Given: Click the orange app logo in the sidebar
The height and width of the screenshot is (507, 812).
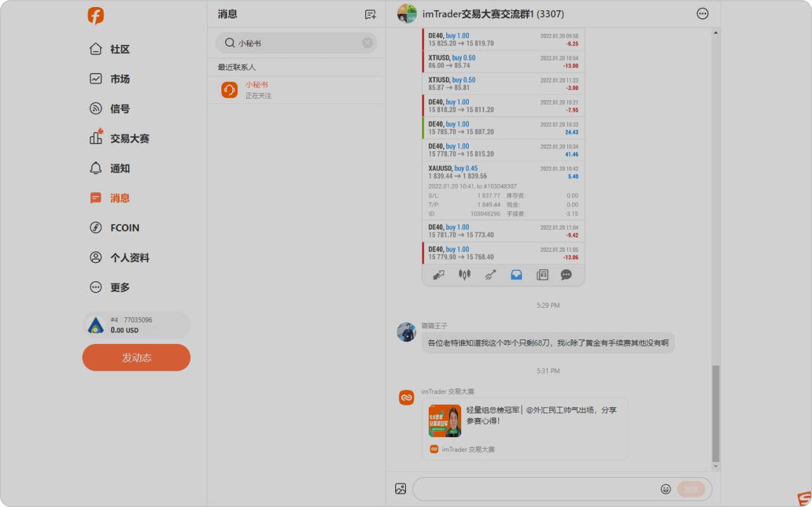Looking at the screenshot, I should (96, 16).
